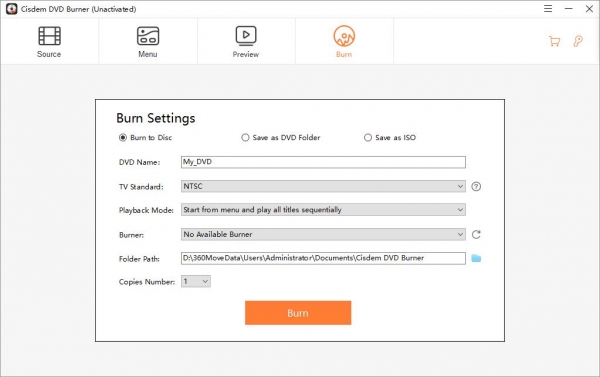This screenshot has height=377, width=600.
Task: Show TV Standard help question icon
Action: click(x=476, y=186)
